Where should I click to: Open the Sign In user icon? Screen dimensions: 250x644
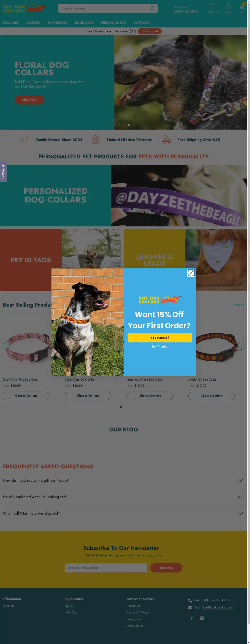(229, 6)
